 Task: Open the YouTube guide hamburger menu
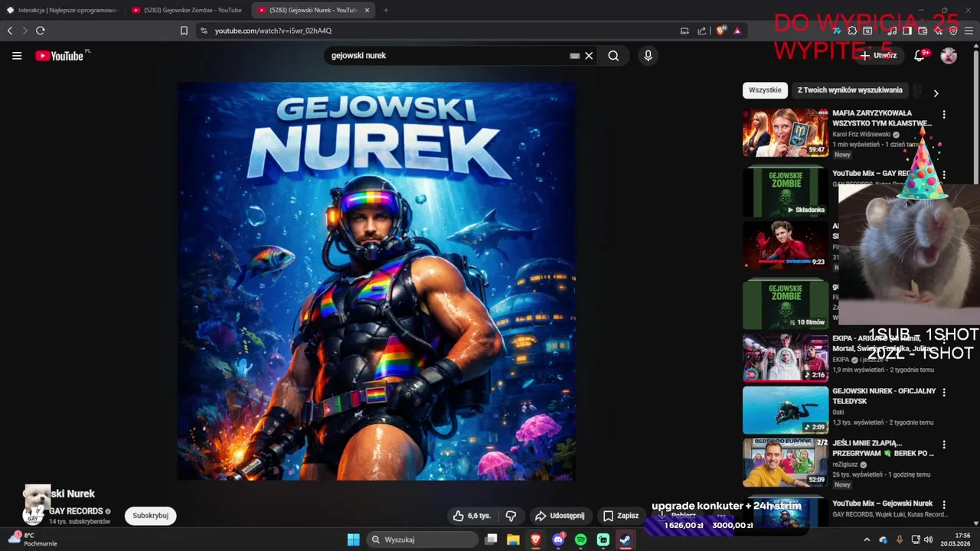17,56
